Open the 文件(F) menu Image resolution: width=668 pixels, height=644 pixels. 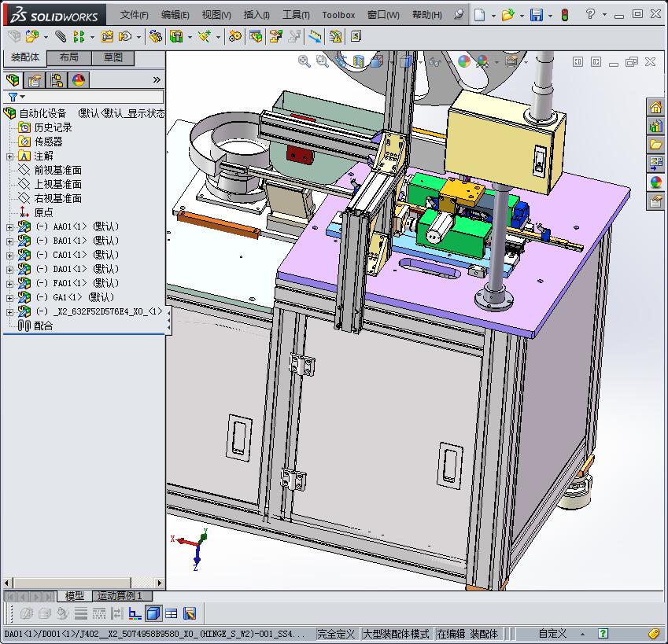135,15
